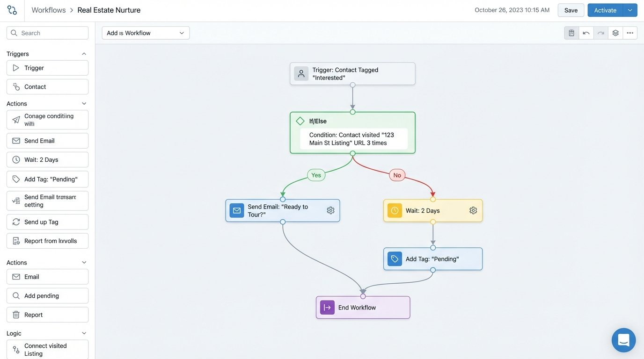Collapse the Triggers section

coord(84,53)
